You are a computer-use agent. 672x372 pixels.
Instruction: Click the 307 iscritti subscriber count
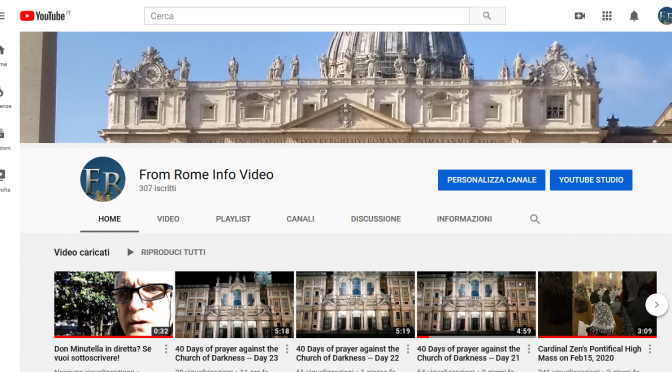coord(157,188)
